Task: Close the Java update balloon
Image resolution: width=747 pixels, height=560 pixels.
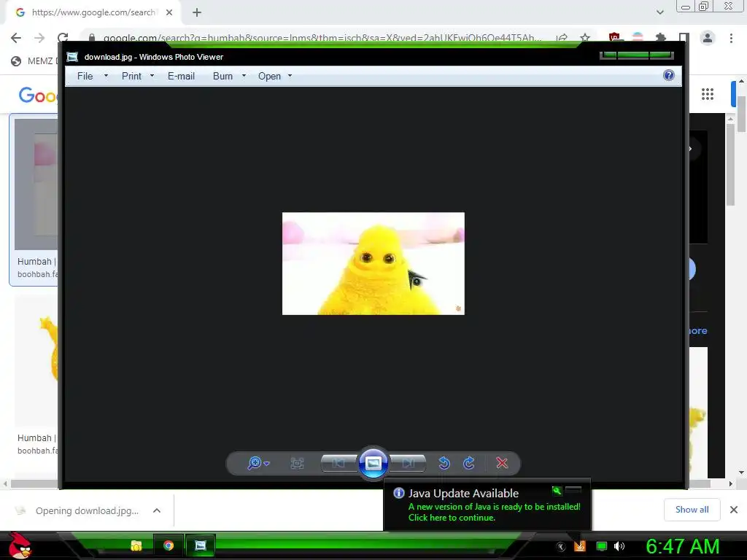Action: (x=573, y=489)
